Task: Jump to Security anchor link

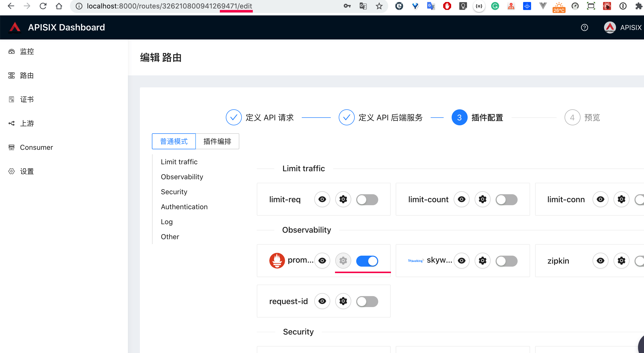Action: coord(174,192)
